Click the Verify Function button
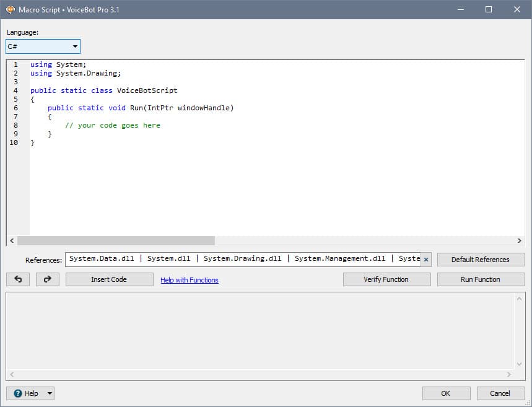This screenshot has width=532, height=407. 387,279
